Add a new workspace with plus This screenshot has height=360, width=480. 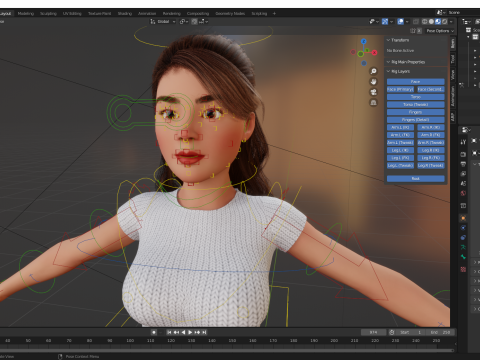coord(274,14)
